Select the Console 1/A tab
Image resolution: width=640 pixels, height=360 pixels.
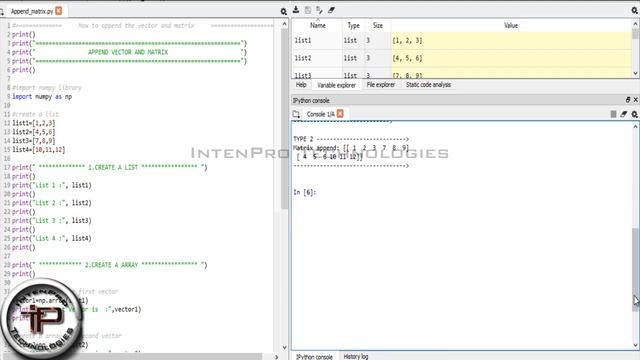point(321,114)
